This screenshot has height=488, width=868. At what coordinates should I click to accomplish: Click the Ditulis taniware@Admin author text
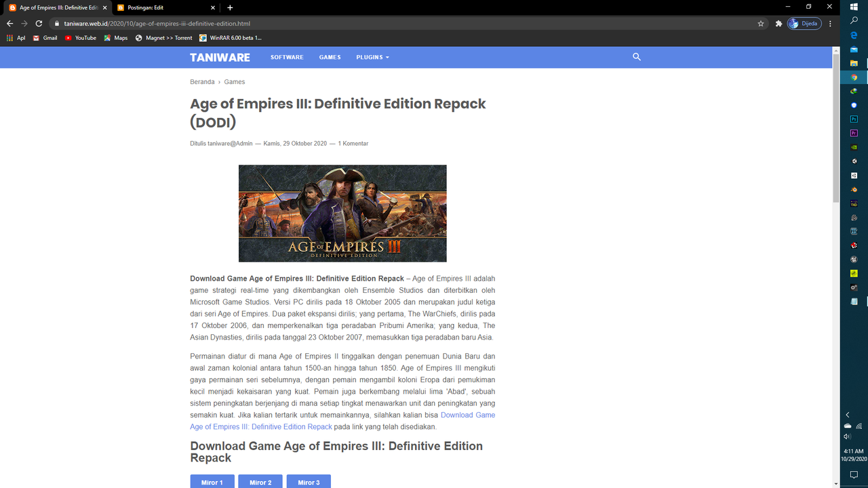221,144
